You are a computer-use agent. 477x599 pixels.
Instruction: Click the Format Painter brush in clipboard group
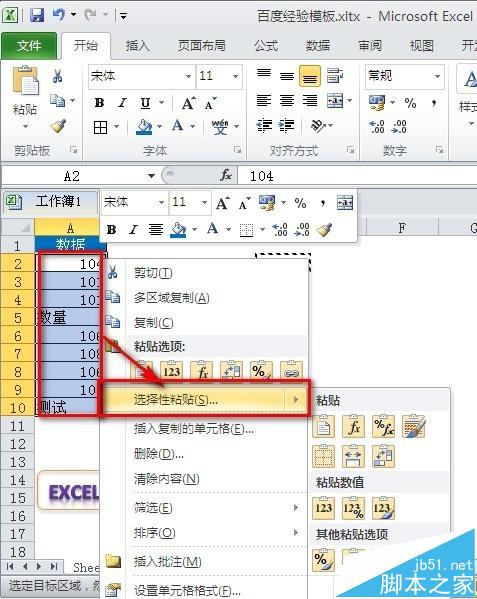click(58, 126)
